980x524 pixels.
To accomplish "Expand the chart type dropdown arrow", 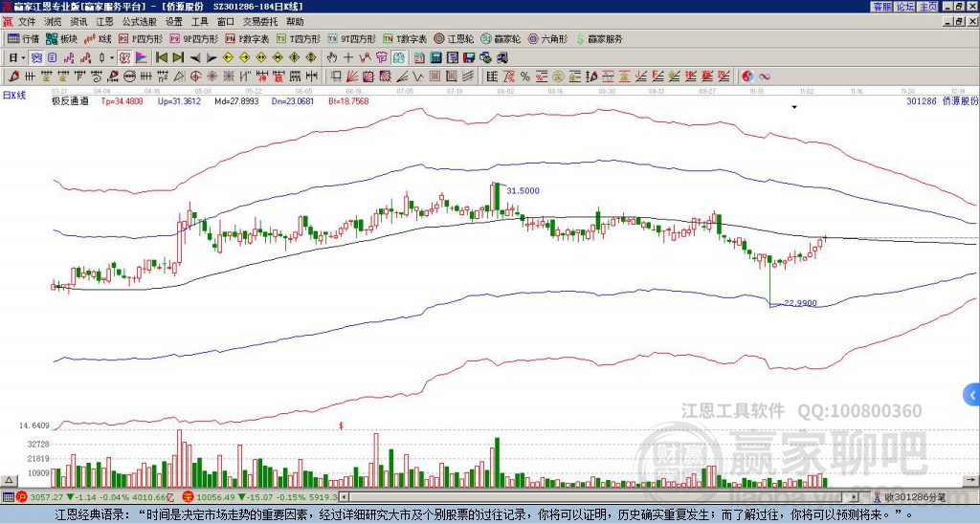I will 112,58.
